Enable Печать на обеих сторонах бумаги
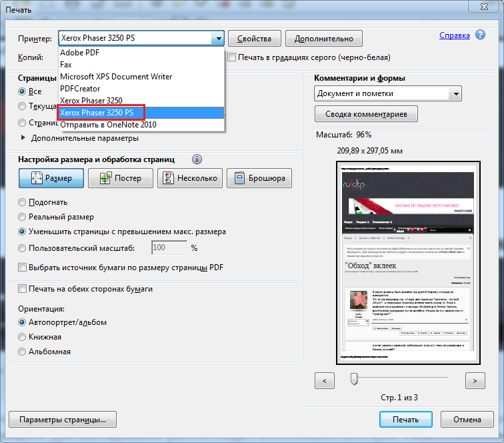Screen dimensions: 504x443 (x=22, y=289)
